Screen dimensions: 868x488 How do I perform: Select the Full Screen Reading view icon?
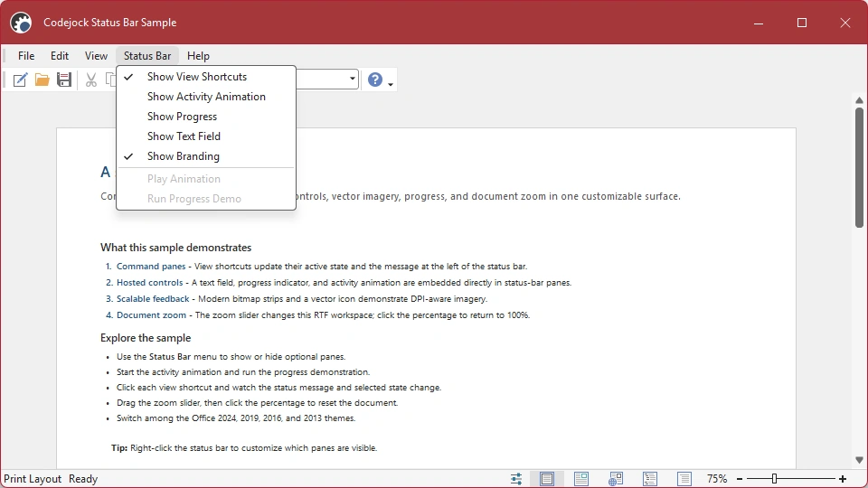[581, 479]
